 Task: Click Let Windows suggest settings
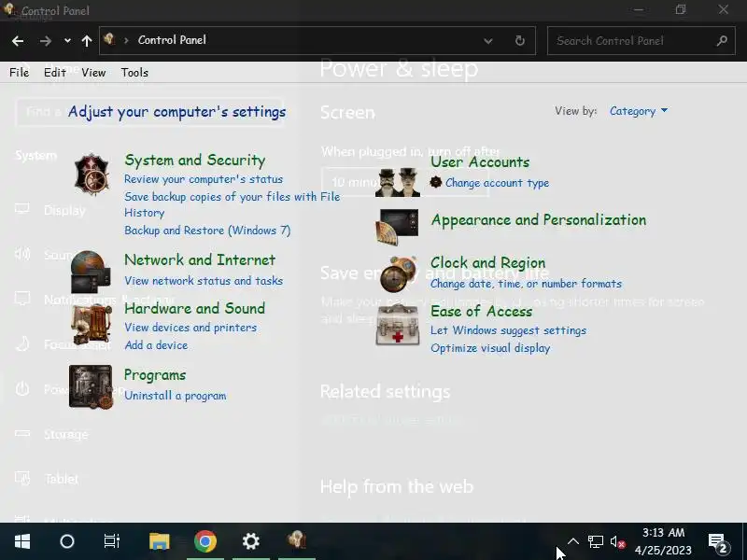point(508,330)
